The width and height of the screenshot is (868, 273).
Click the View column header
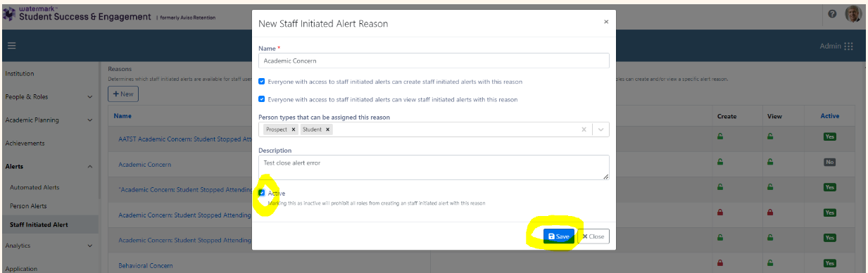coord(774,116)
